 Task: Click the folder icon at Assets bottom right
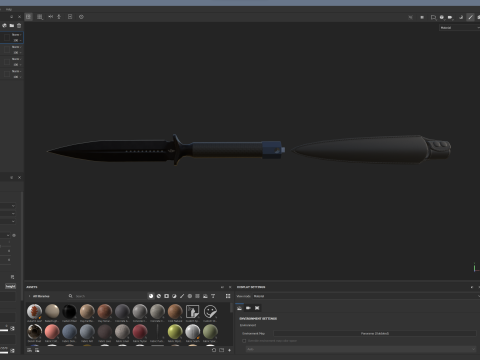click(x=221, y=350)
